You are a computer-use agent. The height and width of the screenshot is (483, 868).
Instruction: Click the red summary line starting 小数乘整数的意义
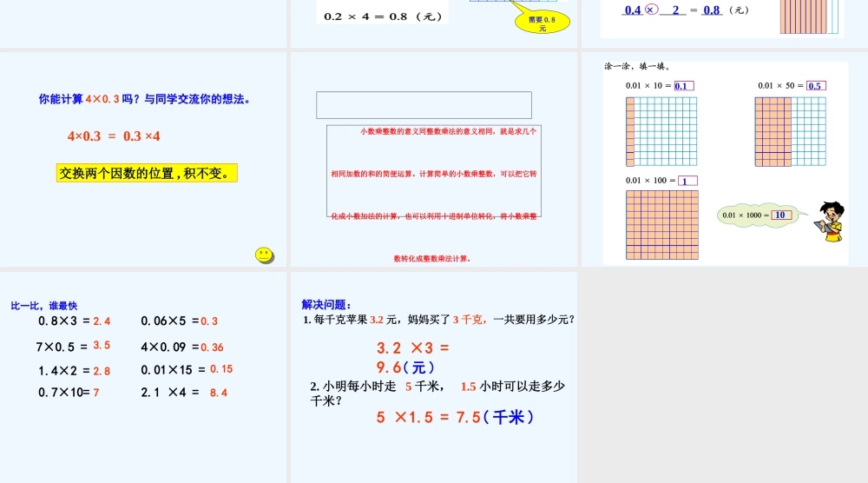448,132
